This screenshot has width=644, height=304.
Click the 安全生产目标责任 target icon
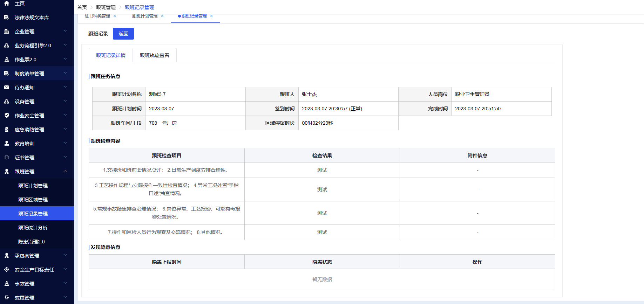(7, 269)
